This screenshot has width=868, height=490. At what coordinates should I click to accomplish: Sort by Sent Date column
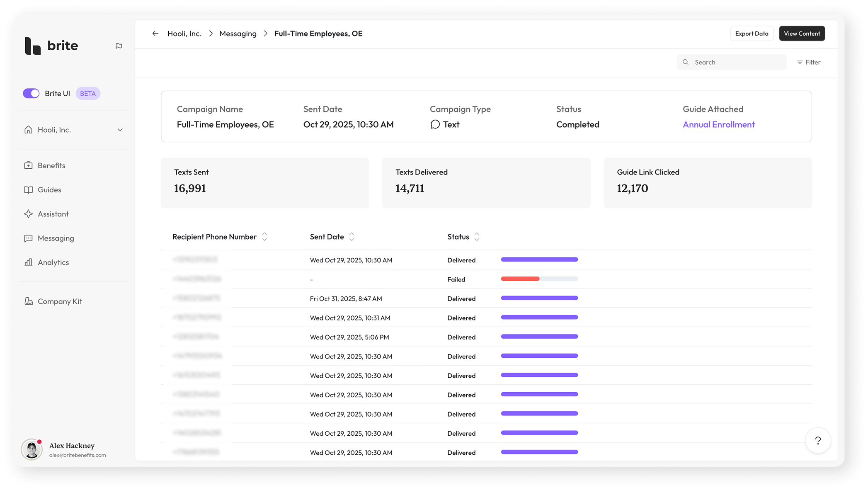(352, 237)
